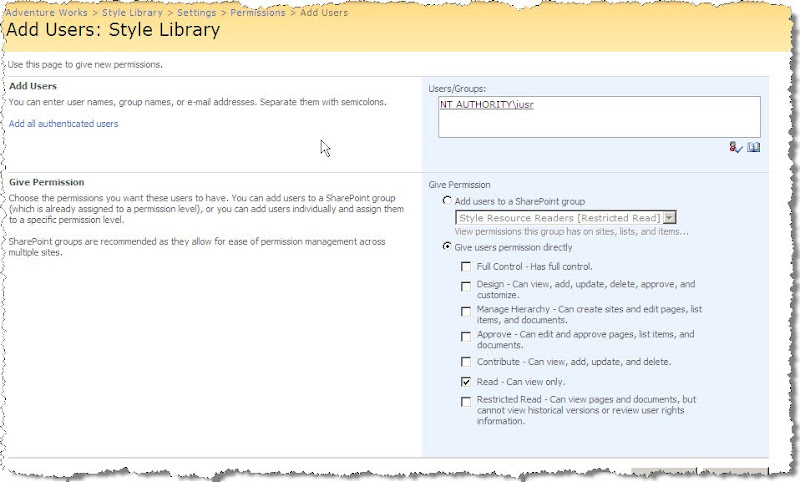The image size is (800, 482).
Task: Check the Manage Hierarchy permission box
Action: (x=466, y=312)
